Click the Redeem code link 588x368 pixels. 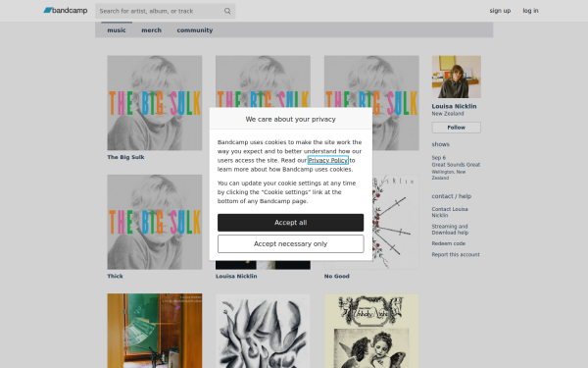449,243
